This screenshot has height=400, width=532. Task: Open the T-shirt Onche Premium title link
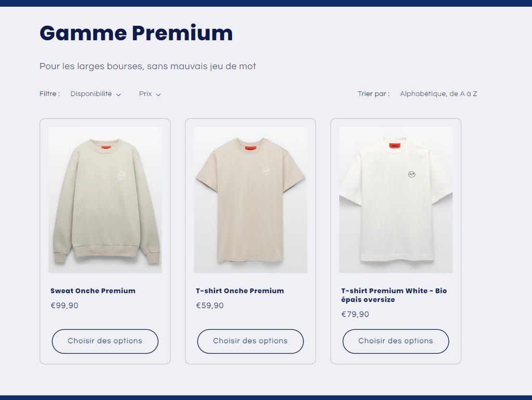click(240, 291)
